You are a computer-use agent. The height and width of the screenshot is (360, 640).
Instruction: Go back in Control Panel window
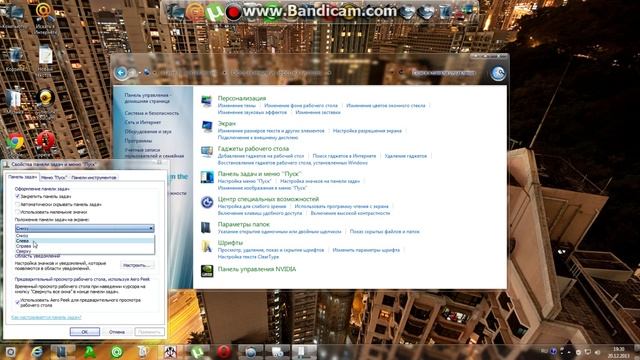coord(121,73)
